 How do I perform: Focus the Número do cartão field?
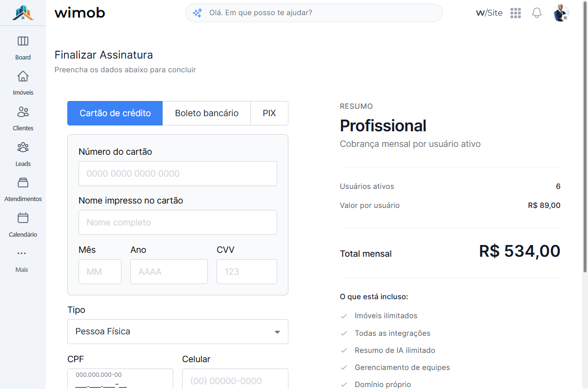coord(178,174)
